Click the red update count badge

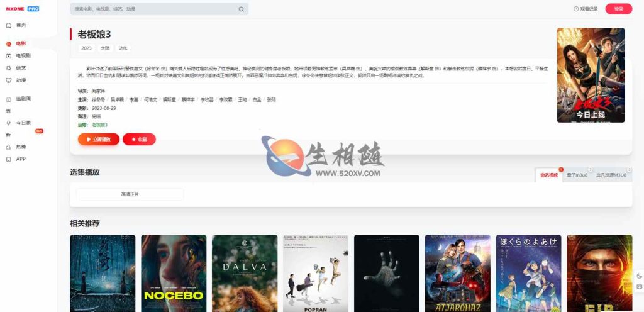tap(40, 131)
